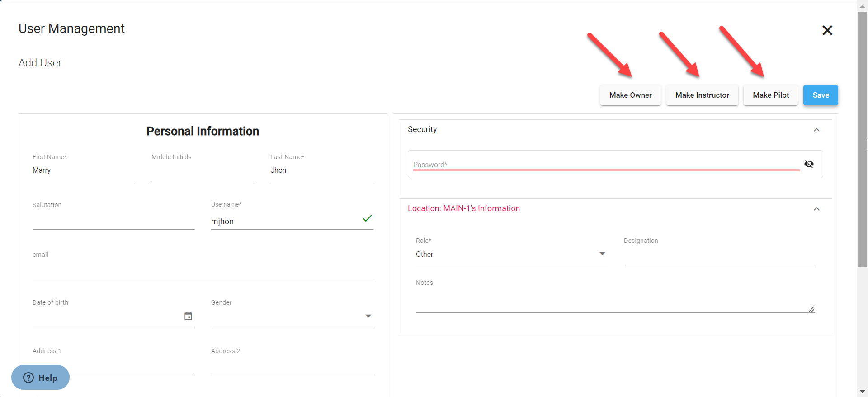The width and height of the screenshot is (868, 397).
Task: Collapse the Security section
Action: (x=816, y=130)
